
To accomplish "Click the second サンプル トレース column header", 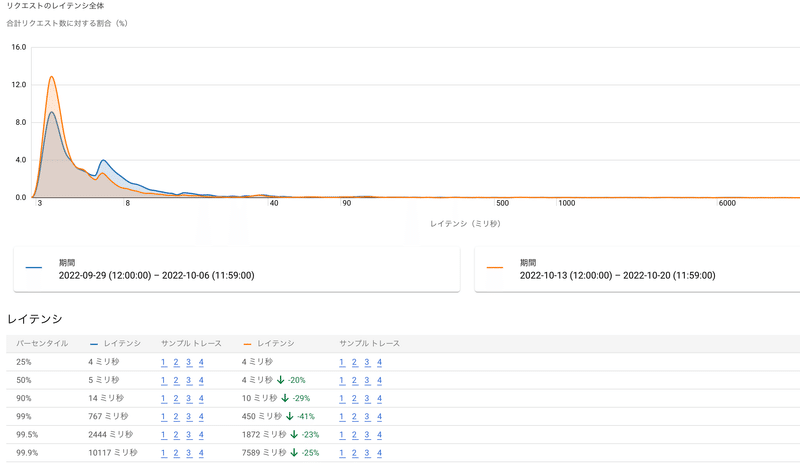I will (369, 344).
